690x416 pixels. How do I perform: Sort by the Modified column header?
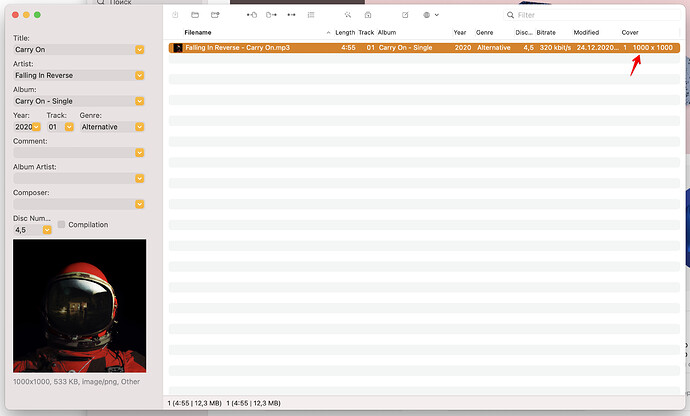pos(586,33)
